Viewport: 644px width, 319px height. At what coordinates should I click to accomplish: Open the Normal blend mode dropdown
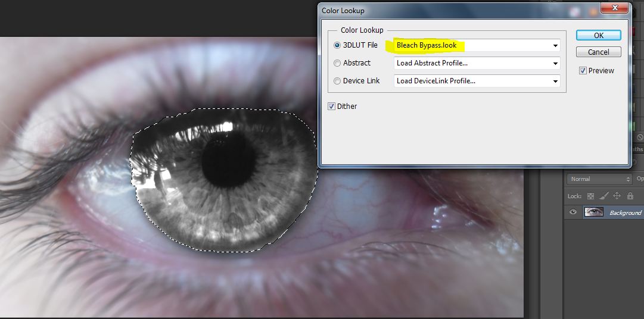tap(599, 179)
